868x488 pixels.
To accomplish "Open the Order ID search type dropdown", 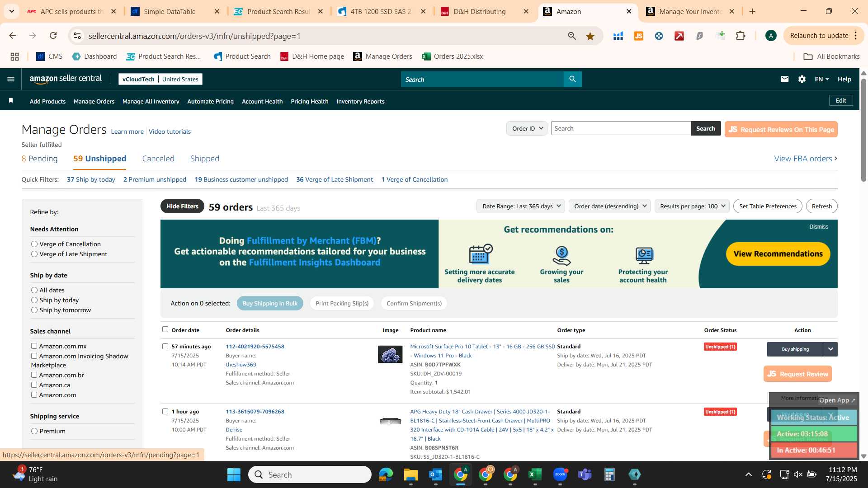I will click(527, 128).
